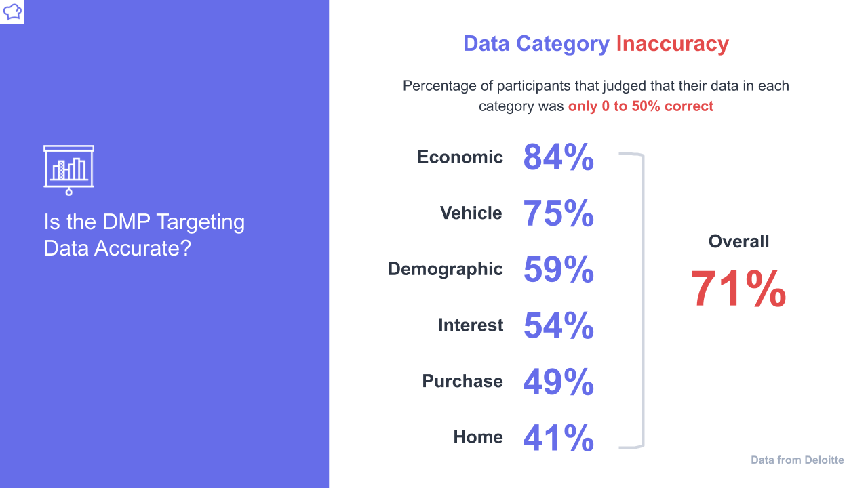Click the Home category label
The image size is (868, 488).
[x=478, y=437]
